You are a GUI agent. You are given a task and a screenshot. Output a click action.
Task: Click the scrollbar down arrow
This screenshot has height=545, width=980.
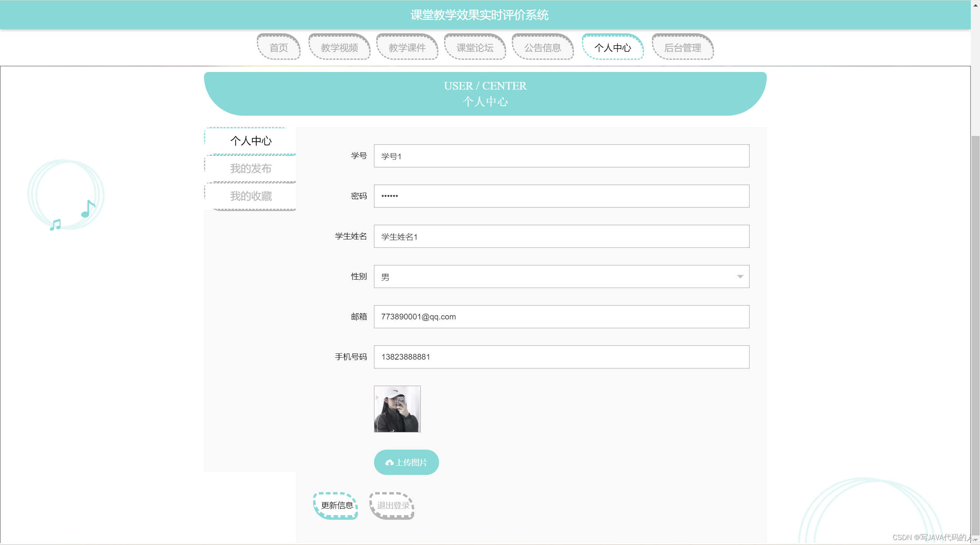[x=975, y=540]
